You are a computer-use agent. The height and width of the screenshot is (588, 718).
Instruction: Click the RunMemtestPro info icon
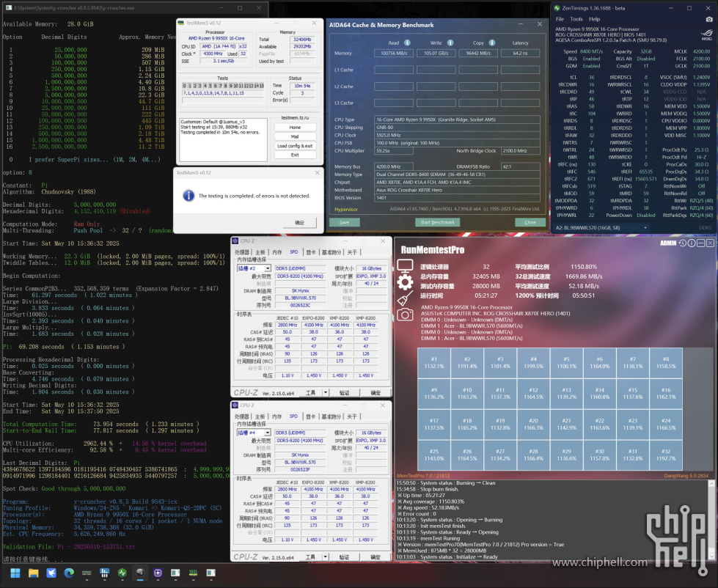[x=692, y=243]
